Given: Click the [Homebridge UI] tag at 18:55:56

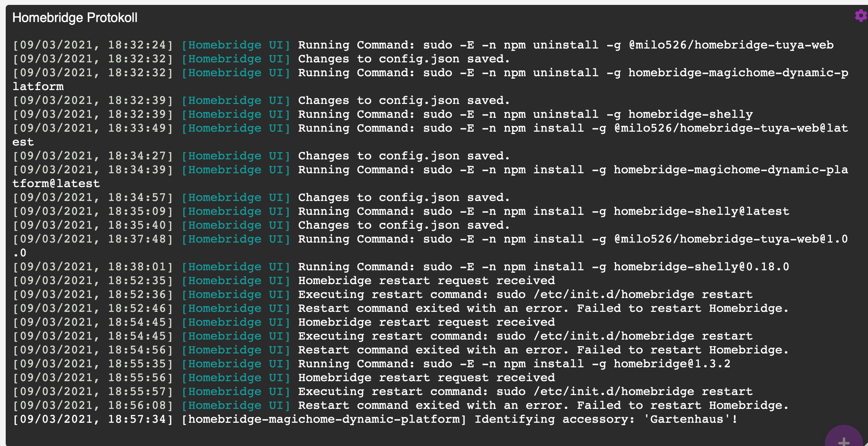Looking at the screenshot, I should click(236, 378).
